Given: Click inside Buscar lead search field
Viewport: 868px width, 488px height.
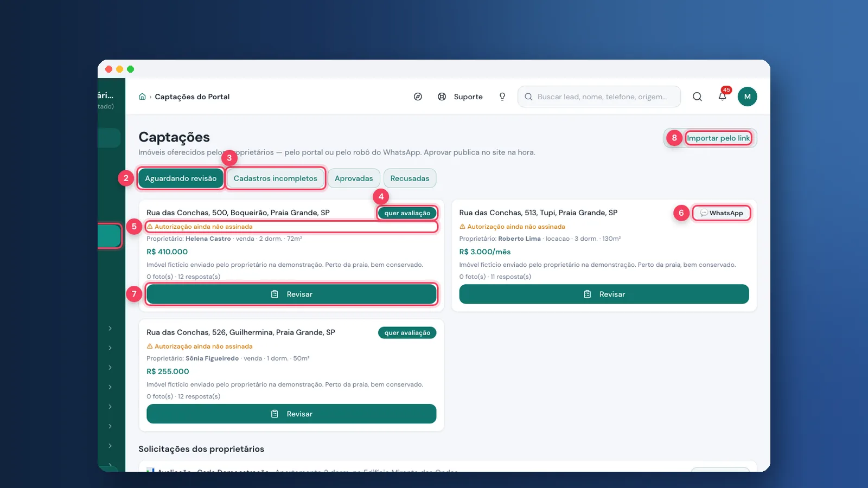Looking at the screenshot, I should pyautogui.click(x=599, y=97).
